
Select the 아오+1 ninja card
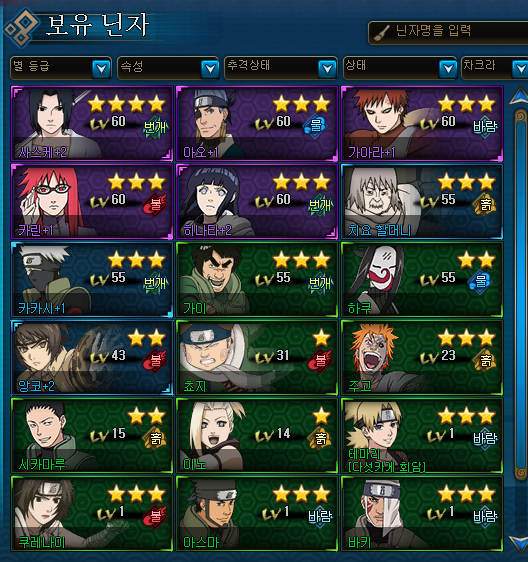257,123
